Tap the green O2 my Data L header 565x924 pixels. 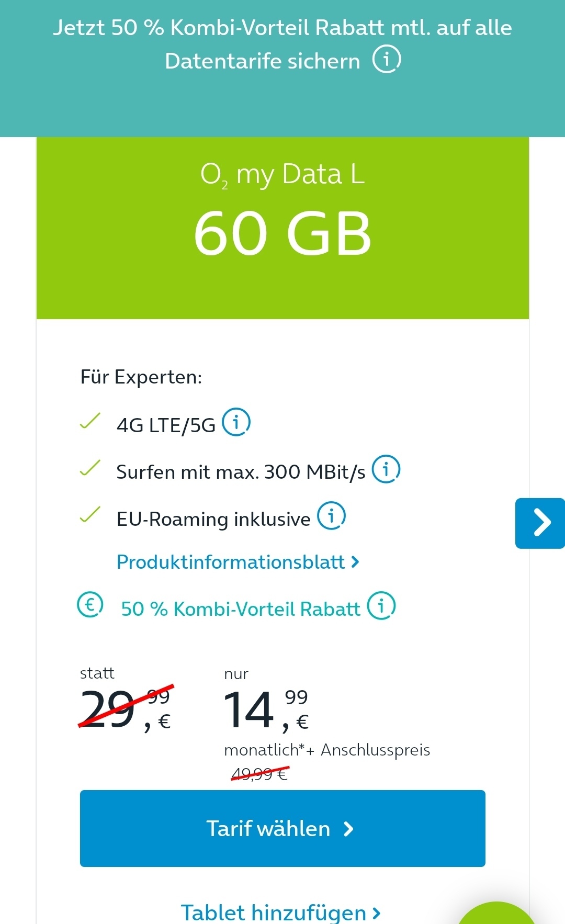[282, 228]
